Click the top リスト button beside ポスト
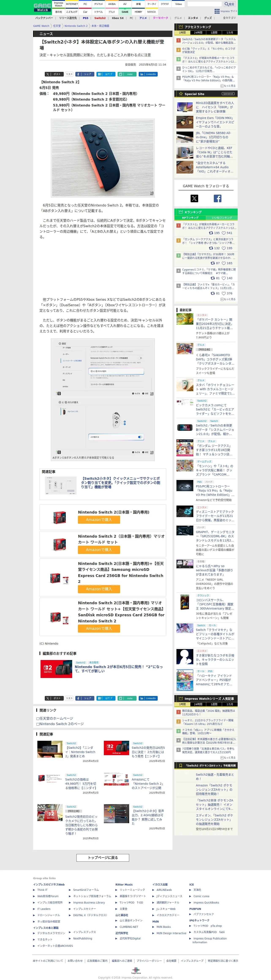 pyautogui.click(x=69, y=74)
